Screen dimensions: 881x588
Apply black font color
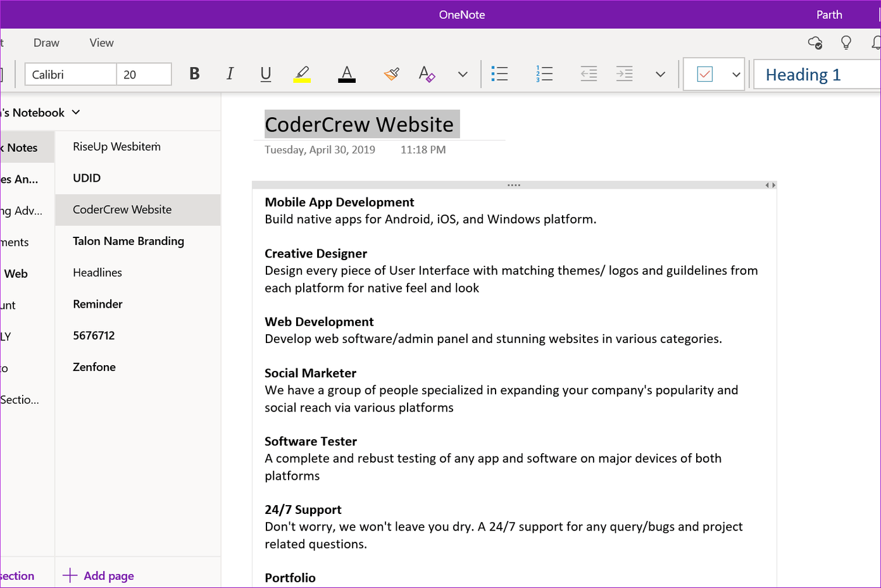347,74
